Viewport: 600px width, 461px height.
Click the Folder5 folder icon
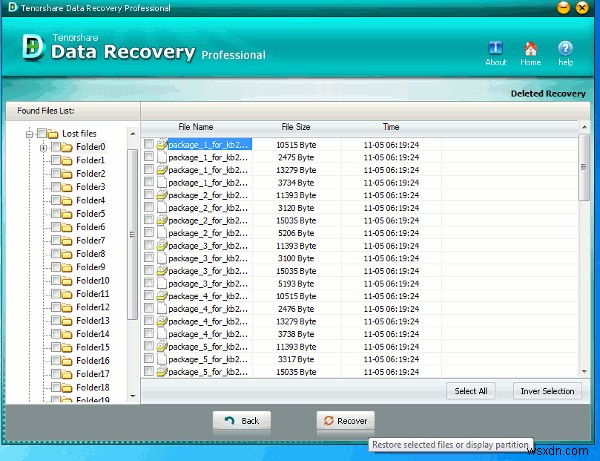[67, 214]
